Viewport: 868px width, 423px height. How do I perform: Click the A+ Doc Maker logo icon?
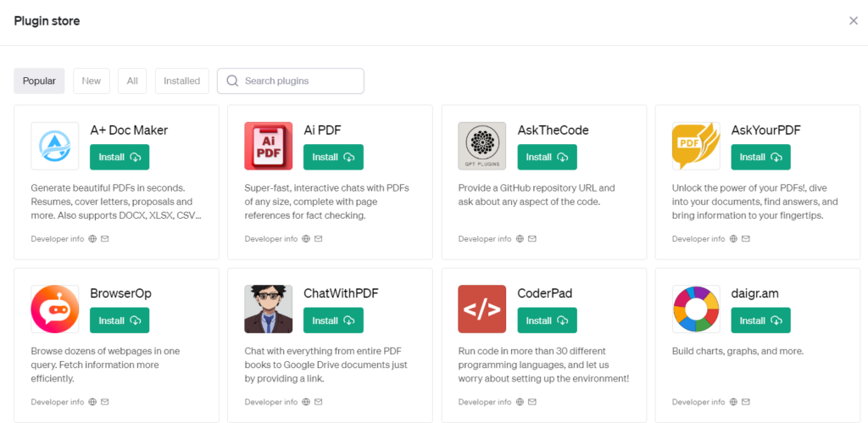coord(55,146)
